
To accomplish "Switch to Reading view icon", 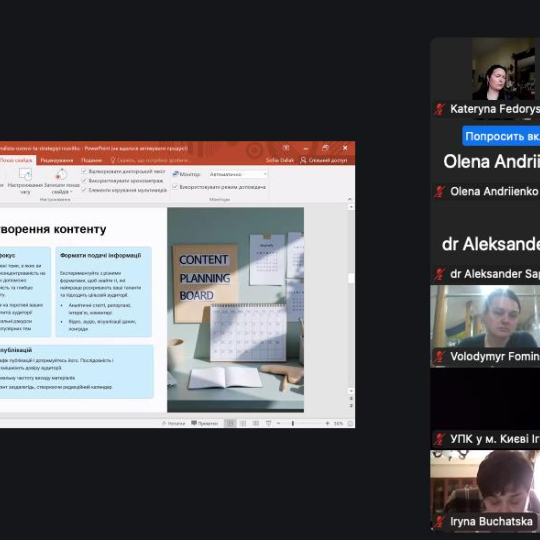I will [256, 423].
